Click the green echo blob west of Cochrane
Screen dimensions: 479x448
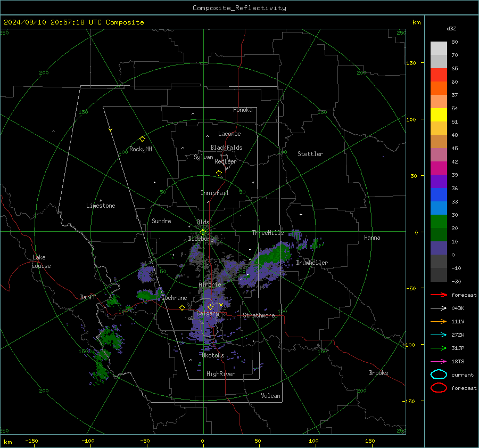[147, 295]
